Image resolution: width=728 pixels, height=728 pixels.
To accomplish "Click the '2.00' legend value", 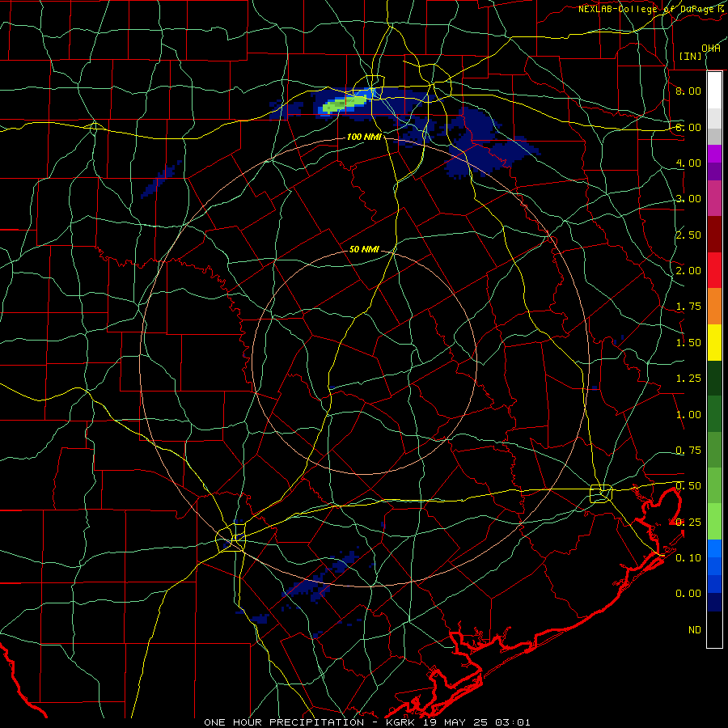I will [x=688, y=271].
